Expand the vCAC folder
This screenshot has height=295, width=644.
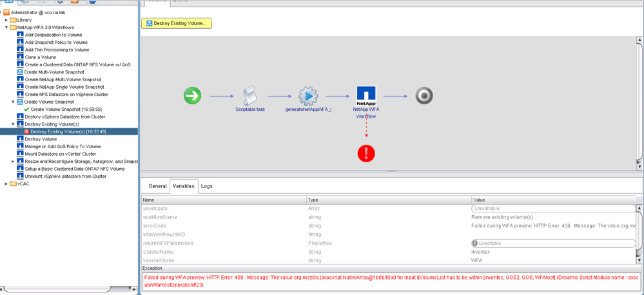[x=6, y=184]
